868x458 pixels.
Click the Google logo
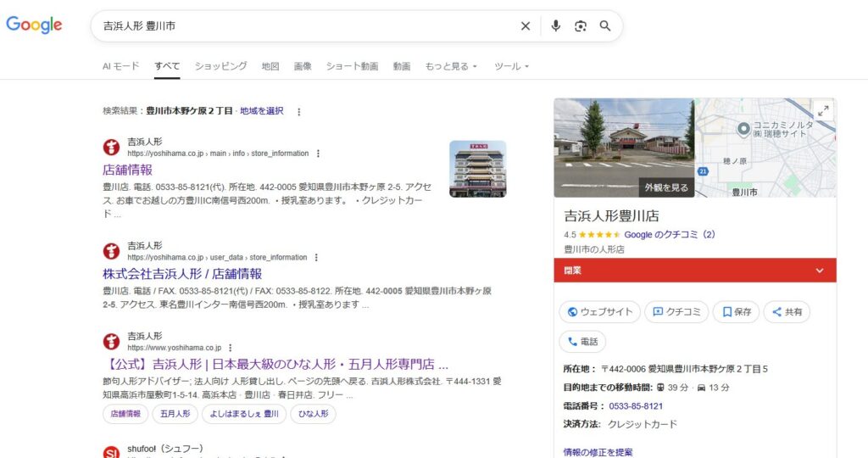(x=35, y=25)
